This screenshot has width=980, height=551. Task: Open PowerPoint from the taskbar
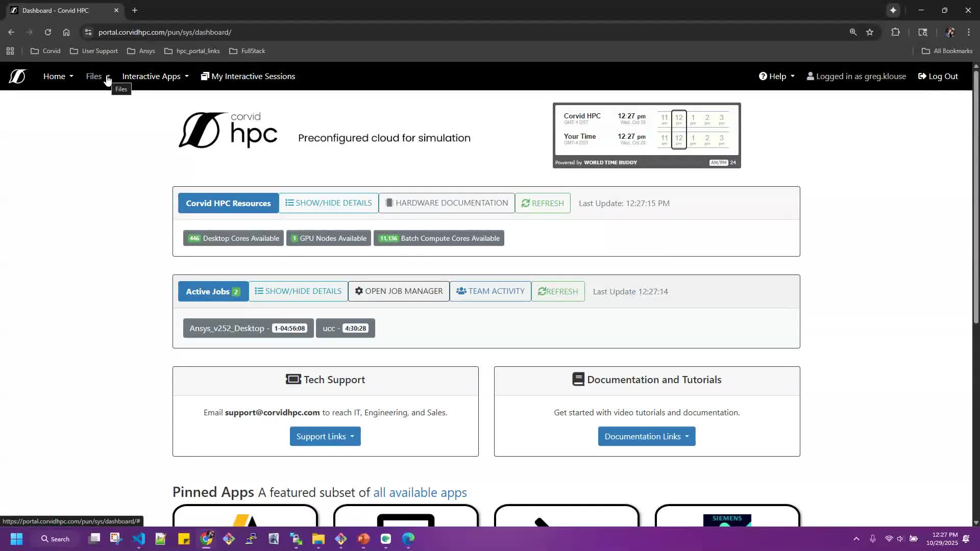[x=363, y=539]
